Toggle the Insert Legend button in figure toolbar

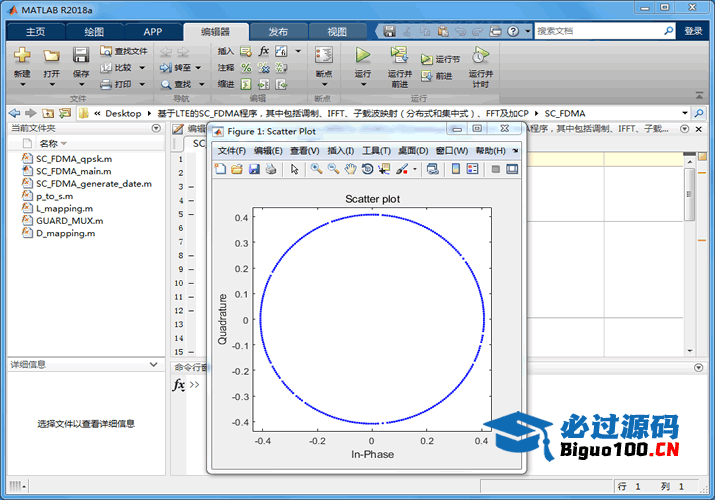coord(474,170)
